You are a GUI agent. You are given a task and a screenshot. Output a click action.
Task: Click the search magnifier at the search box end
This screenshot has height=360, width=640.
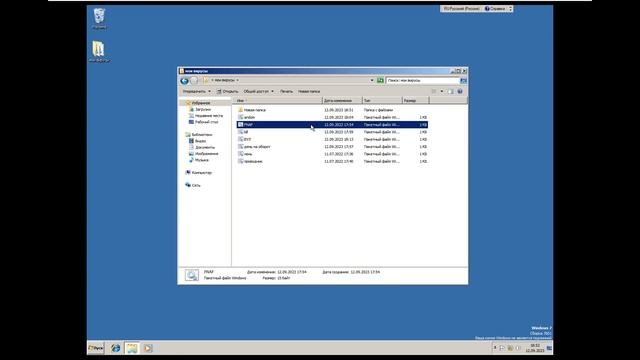coord(463,81)
